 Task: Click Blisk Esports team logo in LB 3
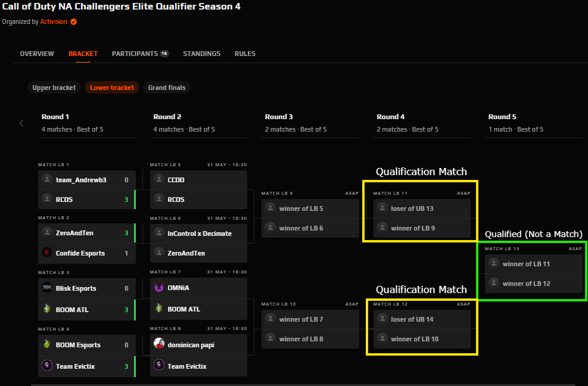click(47, 288)
